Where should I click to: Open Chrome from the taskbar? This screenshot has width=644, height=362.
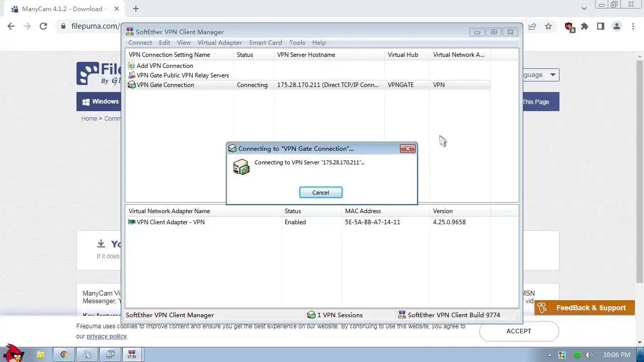64,354
